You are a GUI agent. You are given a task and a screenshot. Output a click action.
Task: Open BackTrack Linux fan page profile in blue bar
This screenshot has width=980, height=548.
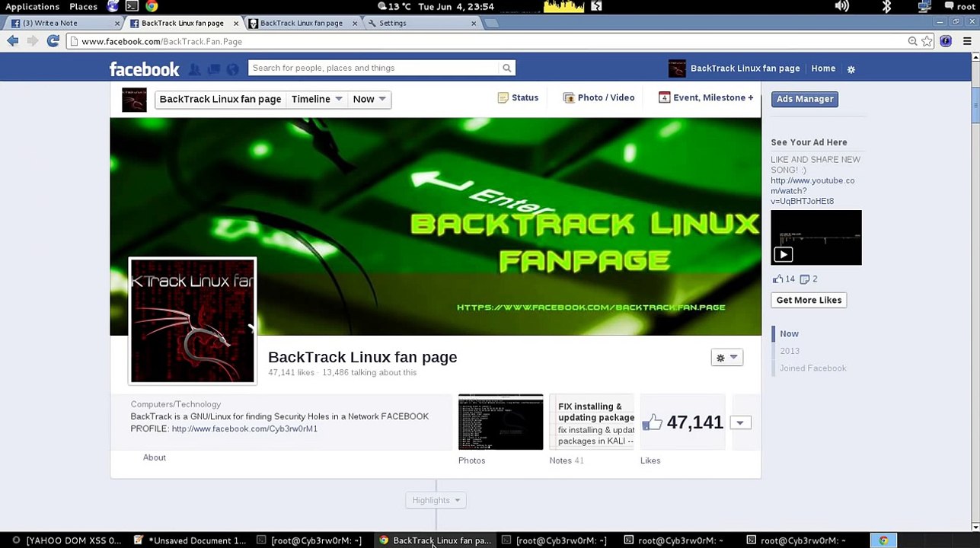(734, 68)
